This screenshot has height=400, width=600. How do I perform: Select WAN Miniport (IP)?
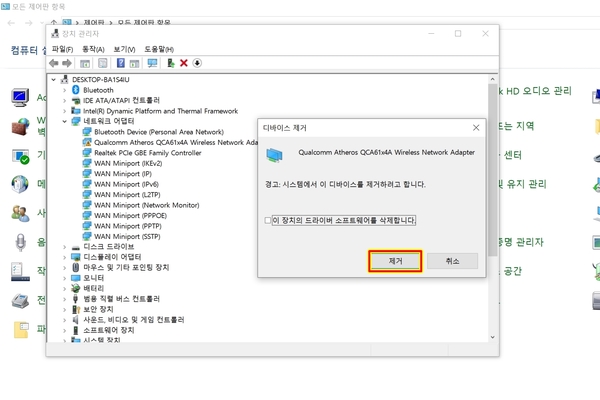click(x=123, y=174)
